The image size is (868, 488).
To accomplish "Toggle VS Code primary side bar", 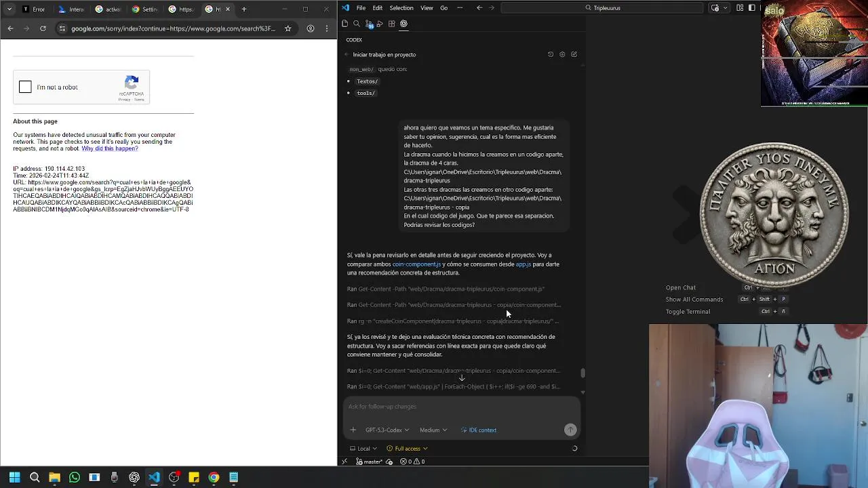I will click(x=752, y=8).
